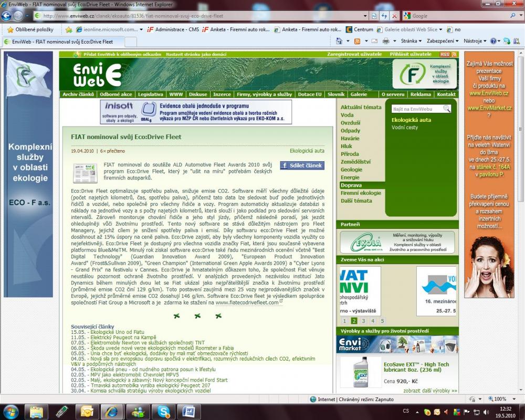Click the Najít na EnviWebu search field

[417, 109]
